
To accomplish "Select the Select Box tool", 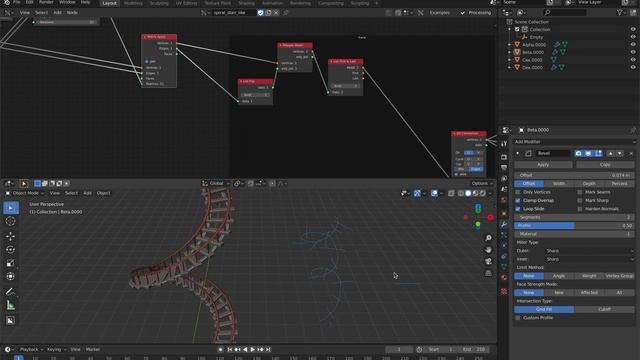I will 11,208.
